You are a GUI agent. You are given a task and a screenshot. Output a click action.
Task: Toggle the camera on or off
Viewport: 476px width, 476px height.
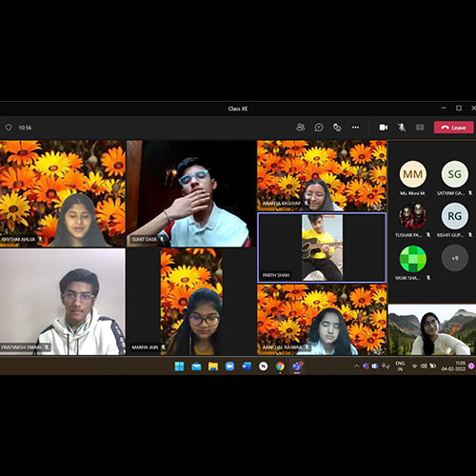(x=384, y=128)
